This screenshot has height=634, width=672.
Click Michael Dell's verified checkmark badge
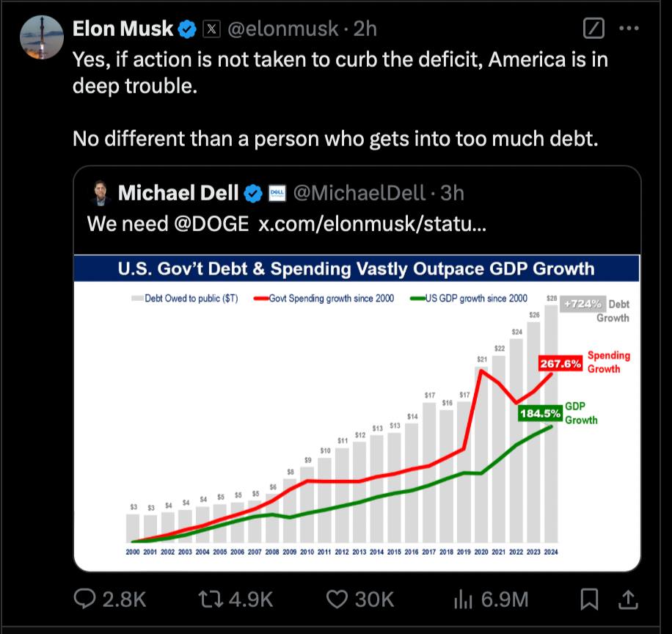pos(253,193)
